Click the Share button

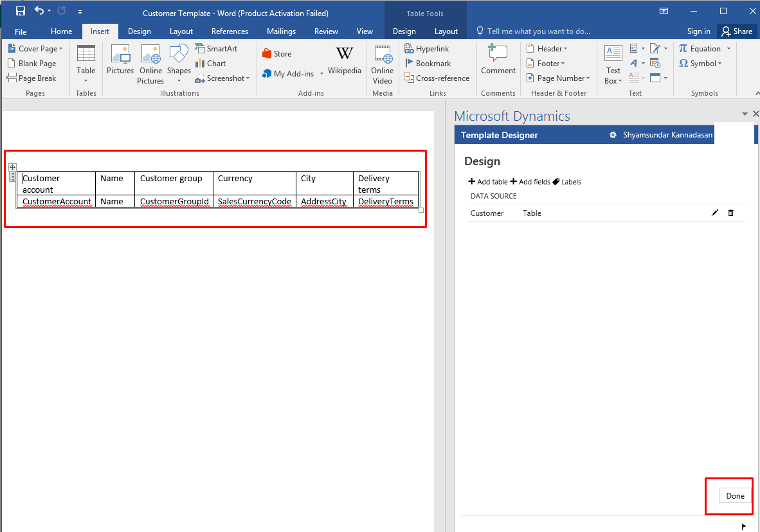coord(737,31)
